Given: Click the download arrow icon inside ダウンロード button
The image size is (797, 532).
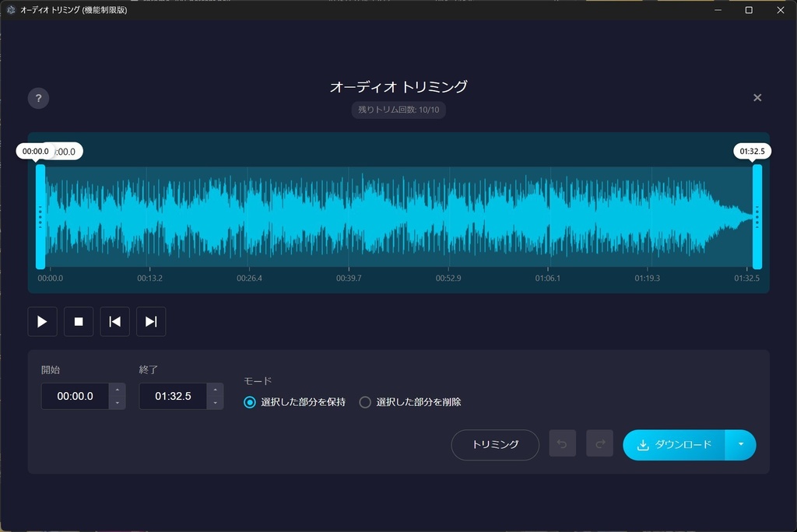Looking at the screenshot, I should [x=642, y=444].
